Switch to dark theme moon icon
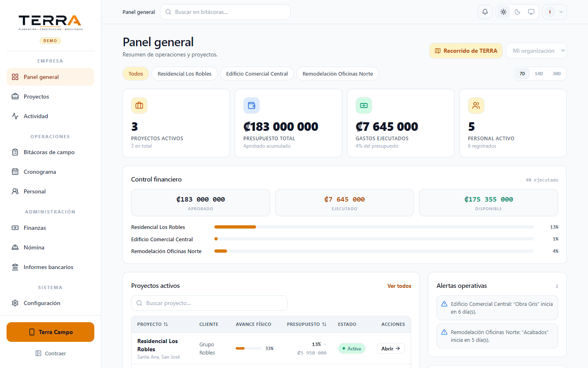The width and height of the screenshot is (588, 368). pos(517,12)
